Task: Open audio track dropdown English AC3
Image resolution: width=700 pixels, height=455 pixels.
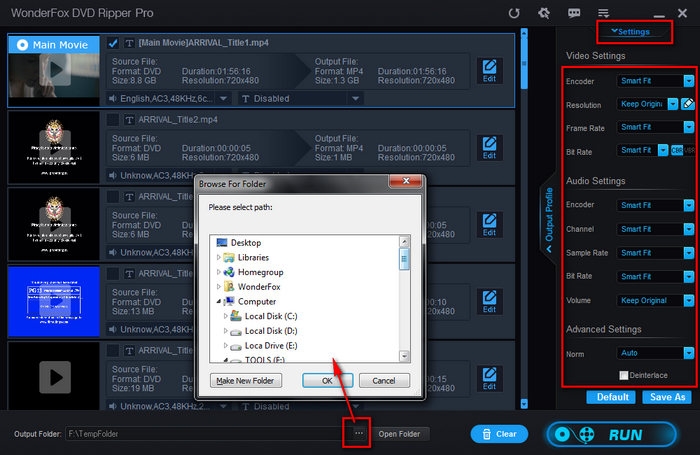Action: 224,98
